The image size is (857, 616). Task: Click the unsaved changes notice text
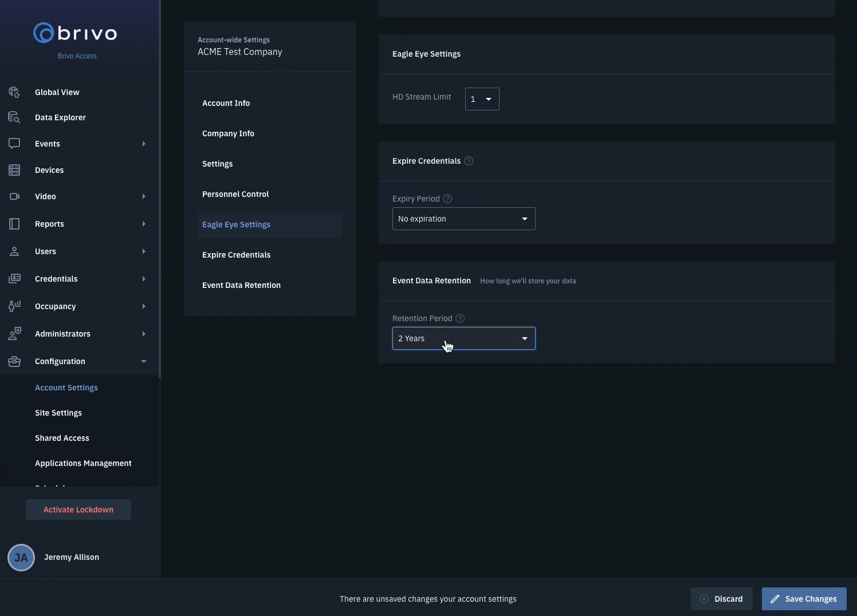pyautogui.click(x=428, y=599)
